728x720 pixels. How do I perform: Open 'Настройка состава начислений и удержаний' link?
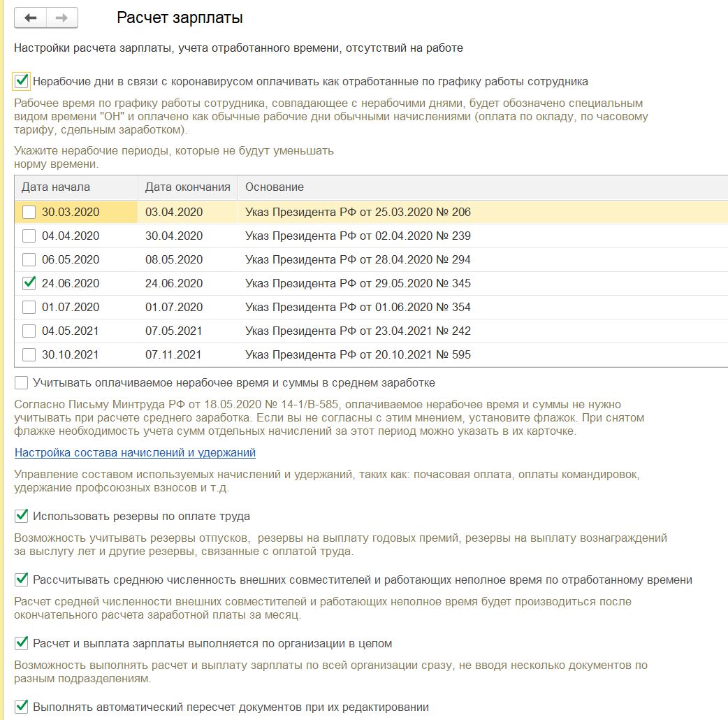(x=135, y=453)
